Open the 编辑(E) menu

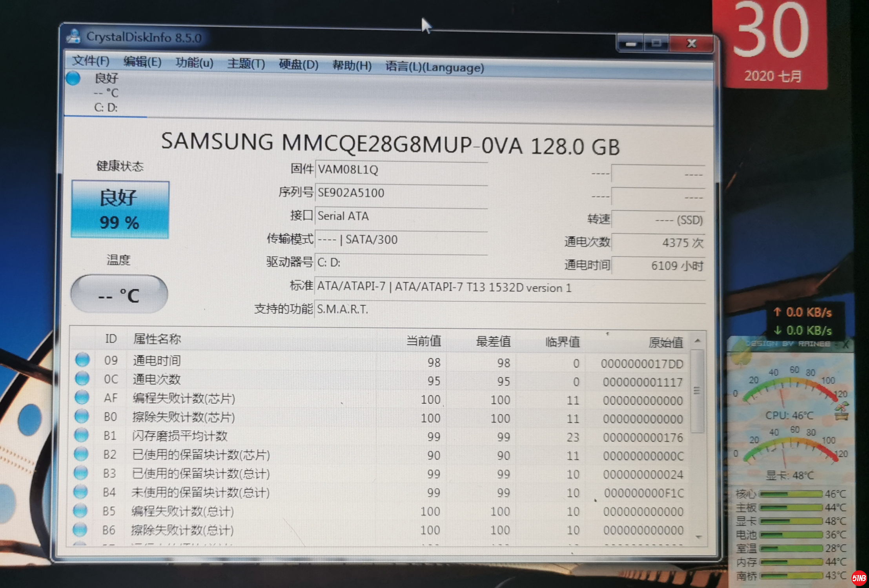(x=142, y=62)
